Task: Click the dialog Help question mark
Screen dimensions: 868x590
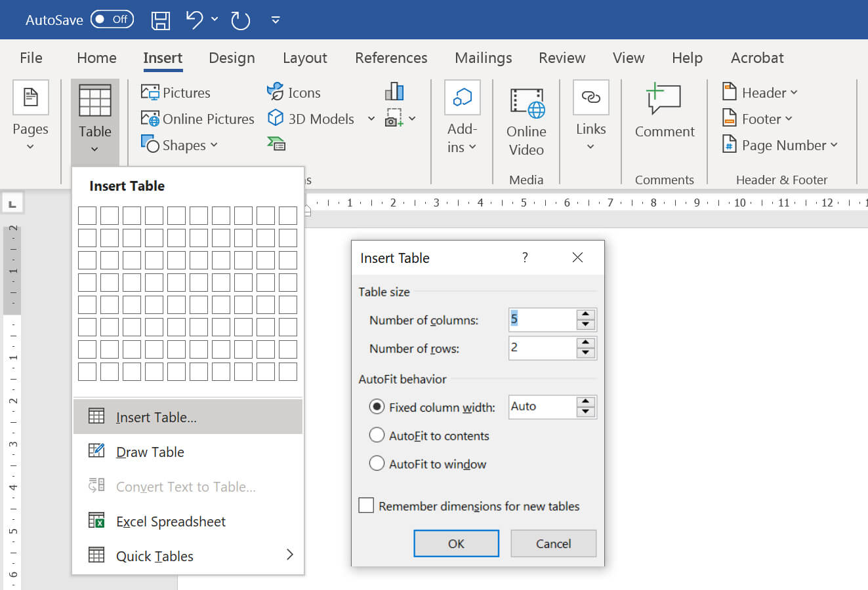Action: point(525,258)
